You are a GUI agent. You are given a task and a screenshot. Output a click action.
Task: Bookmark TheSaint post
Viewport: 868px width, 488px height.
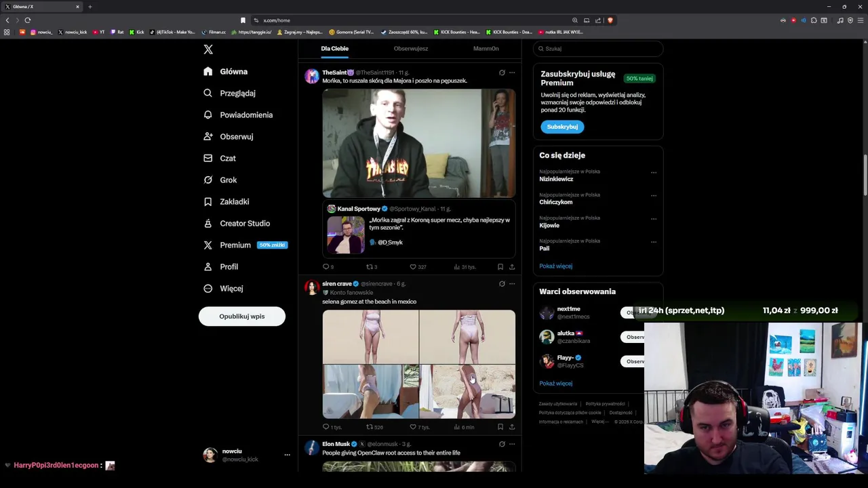500,267
